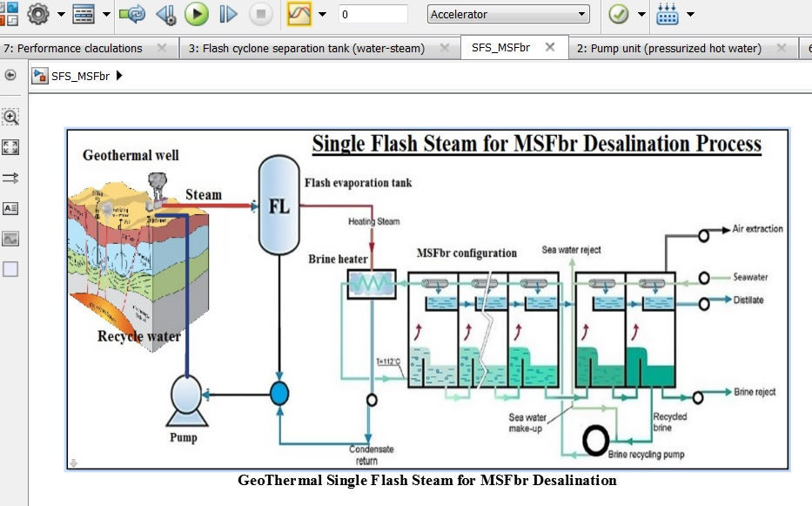Select the Image insert tool
The width and height of the screenshot is (812, 506).
(x=10, y=239)
